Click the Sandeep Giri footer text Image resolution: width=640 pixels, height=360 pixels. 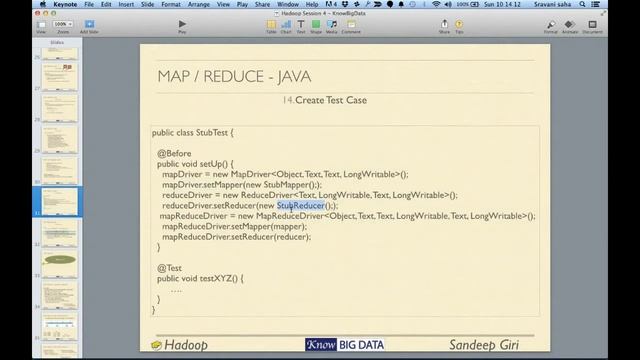click(484, 345)
